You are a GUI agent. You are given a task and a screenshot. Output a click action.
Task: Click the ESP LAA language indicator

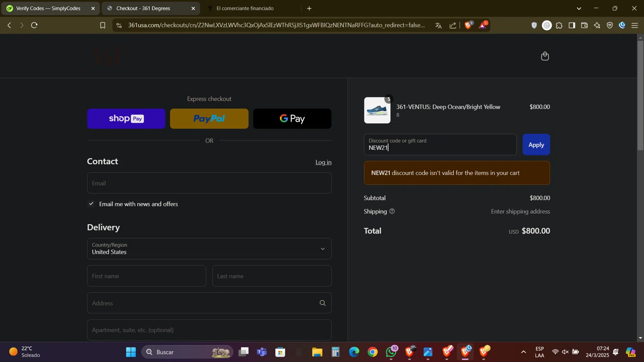pos(540,352)
